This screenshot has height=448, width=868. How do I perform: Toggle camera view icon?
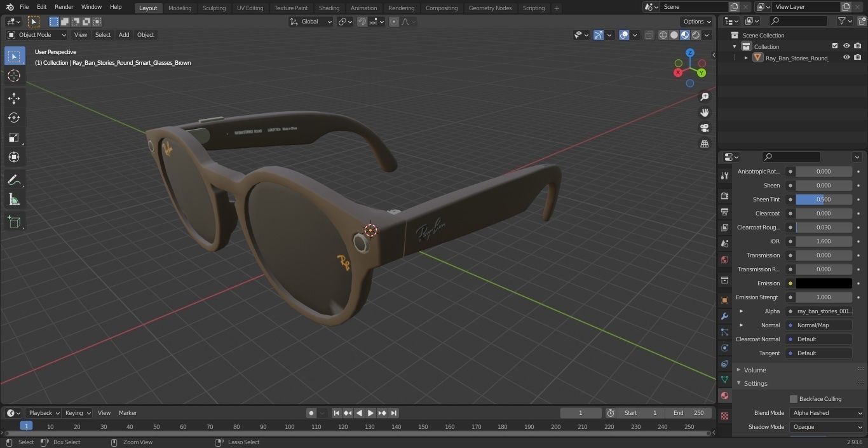point(704,128)
